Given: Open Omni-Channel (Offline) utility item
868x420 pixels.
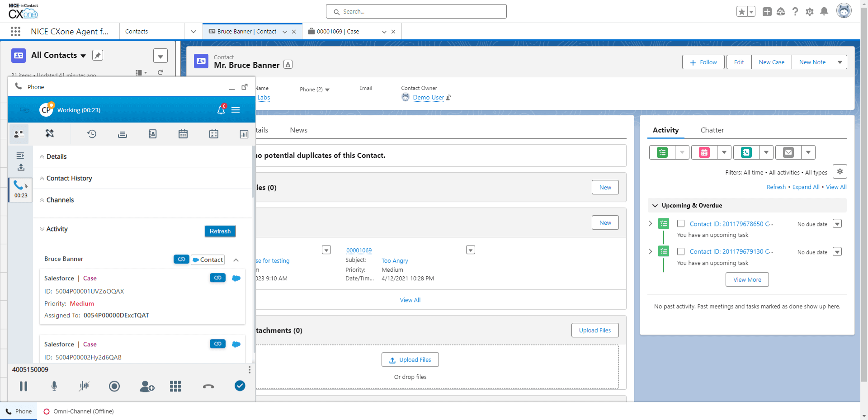Looking at the screenshot, I should [x=79, y=411].
